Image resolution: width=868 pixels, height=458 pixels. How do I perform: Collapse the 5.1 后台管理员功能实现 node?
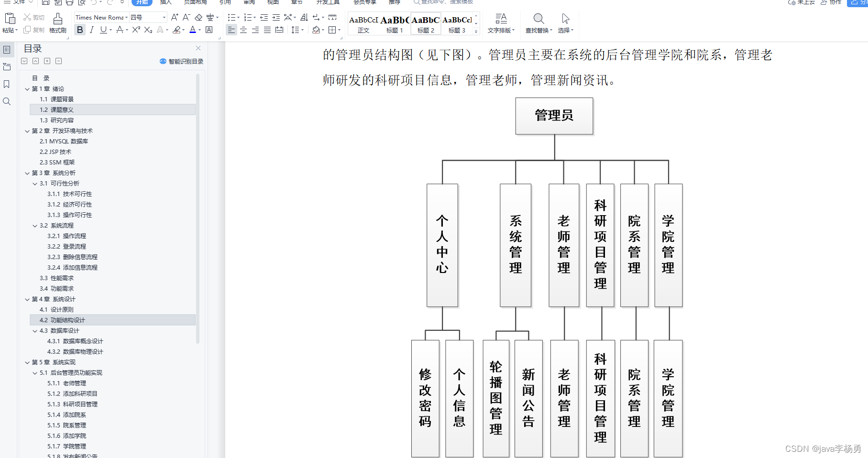(x=35, y=373)
